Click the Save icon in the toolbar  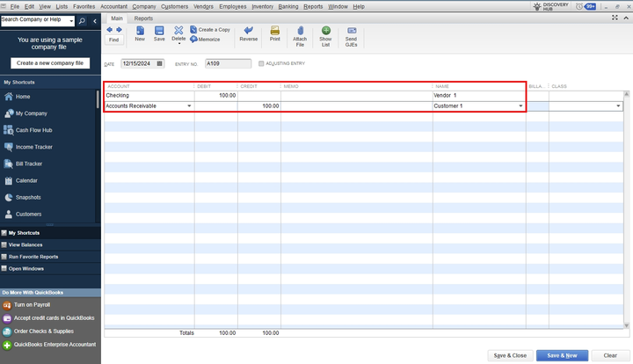click(x=159, y=31)
